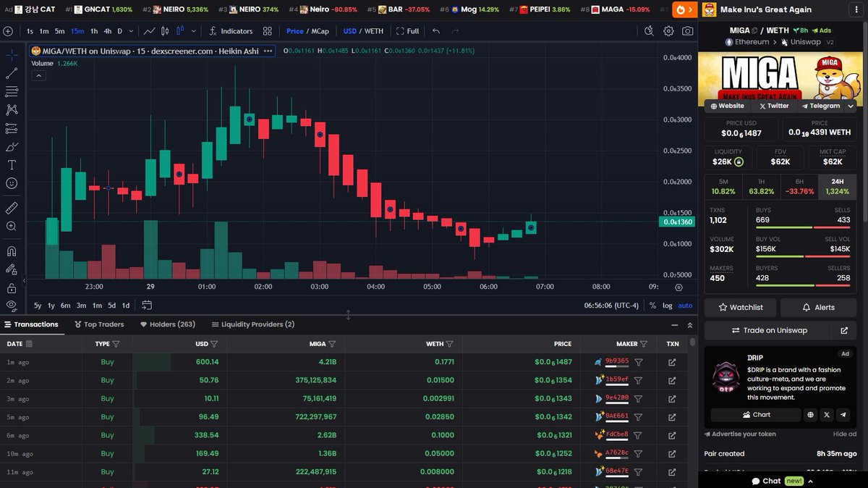Select the crosshair cursor tool
Image resolution: width=868 pixels, height=488 pixels.
[x=12, y=54]
